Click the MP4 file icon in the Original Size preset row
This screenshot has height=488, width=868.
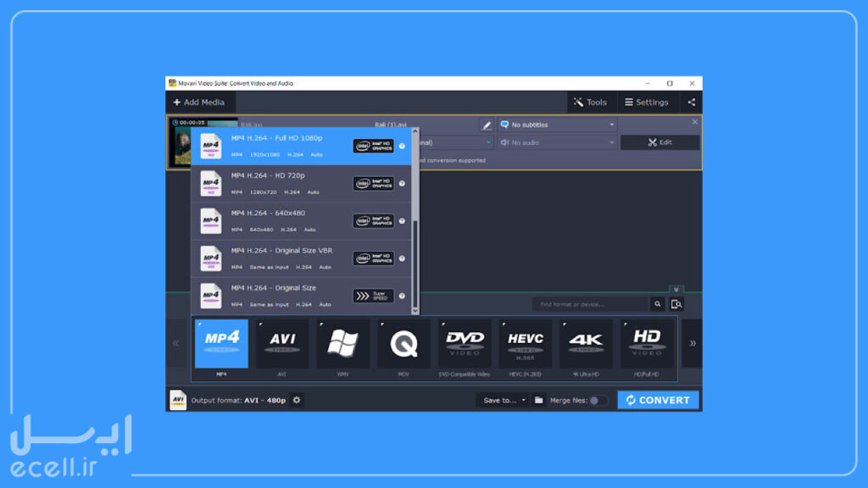tap(211, 296)
